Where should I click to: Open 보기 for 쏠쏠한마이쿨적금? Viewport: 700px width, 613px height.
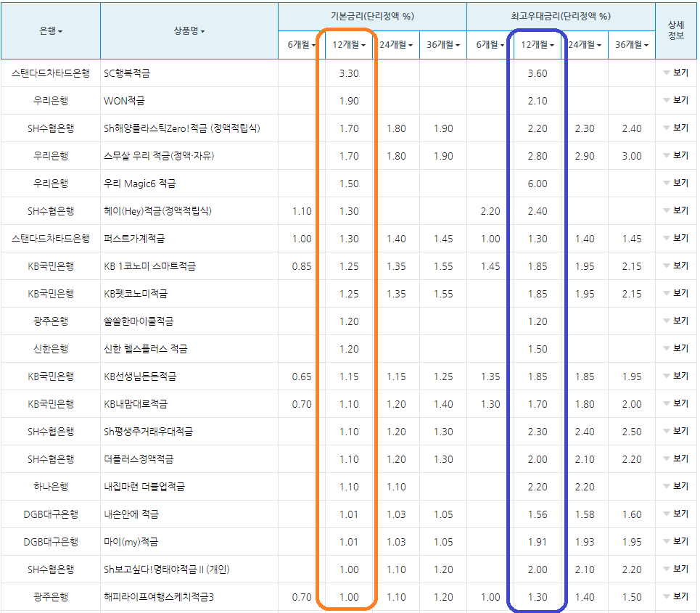click(x=676, y=321)
